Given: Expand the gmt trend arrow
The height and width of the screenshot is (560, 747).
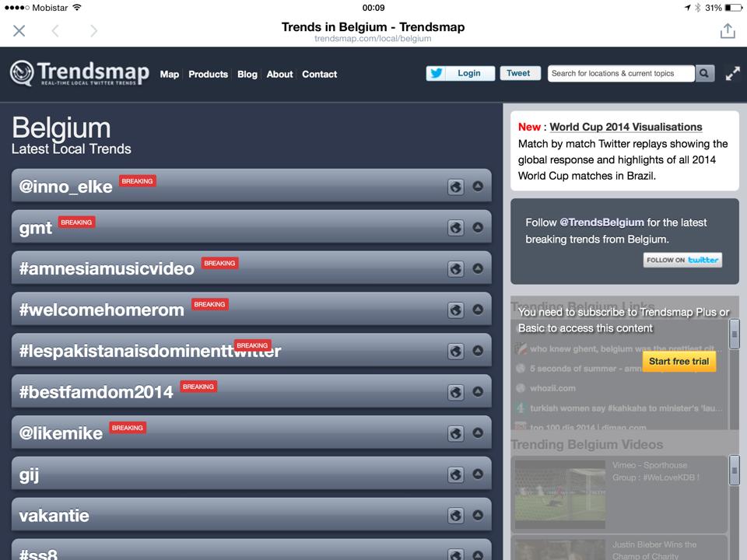Looking at the screenshot, I should point(478,228).
